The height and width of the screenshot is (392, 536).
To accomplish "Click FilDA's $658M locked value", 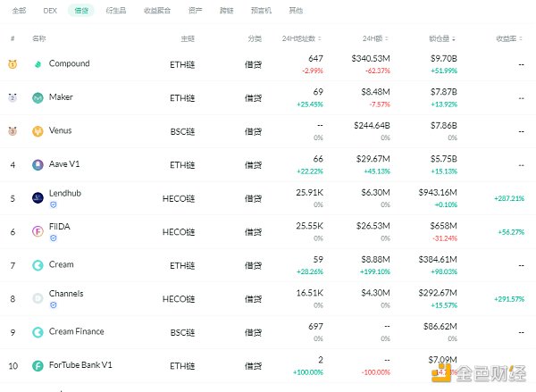I will (443, 226).
